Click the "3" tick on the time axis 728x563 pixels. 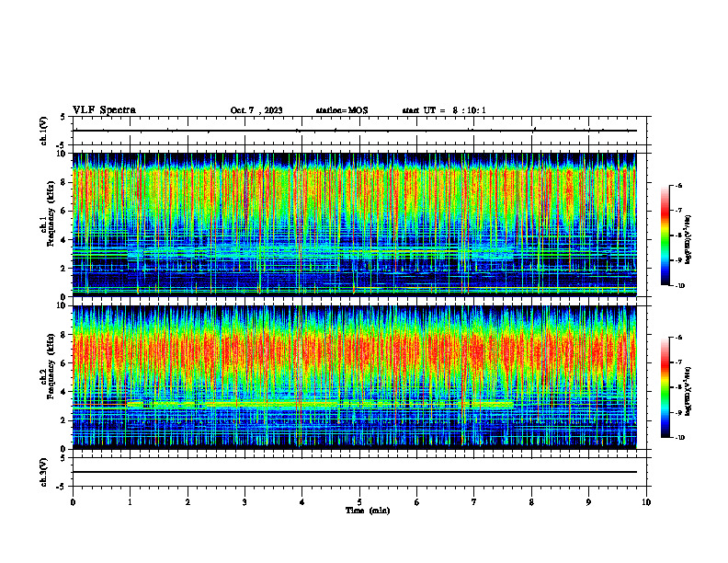click(245, 502)
